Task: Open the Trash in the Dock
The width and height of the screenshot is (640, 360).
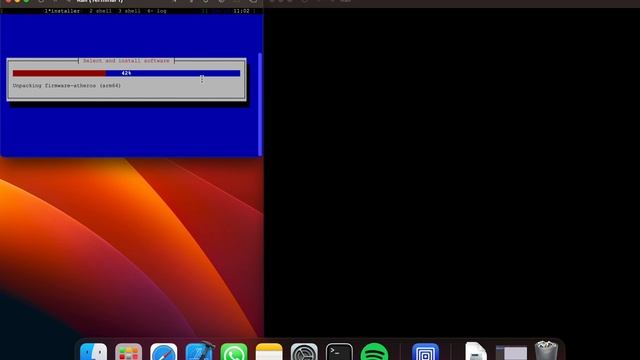Action: point(546,351)
